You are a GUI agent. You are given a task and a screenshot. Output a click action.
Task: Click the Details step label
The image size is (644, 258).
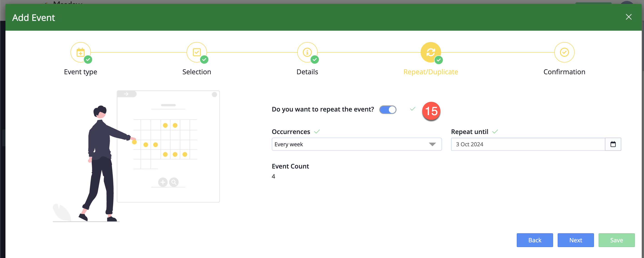(307, 72)
